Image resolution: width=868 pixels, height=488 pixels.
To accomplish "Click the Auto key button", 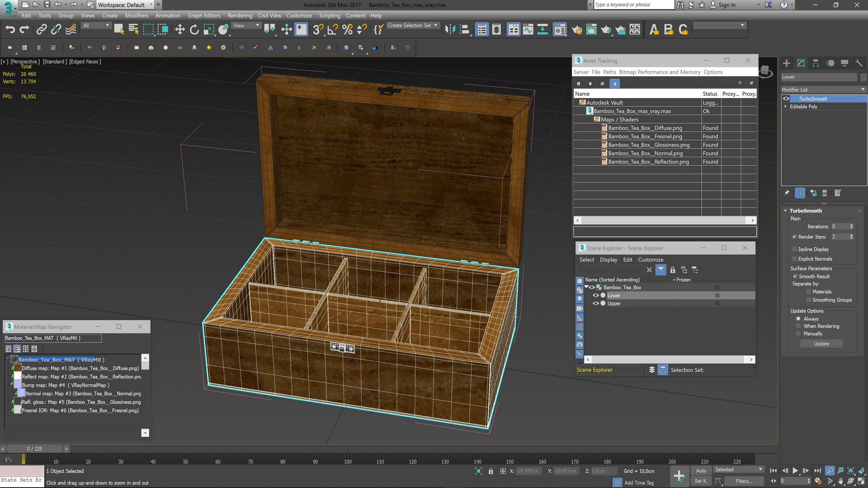I will [701, 471].
